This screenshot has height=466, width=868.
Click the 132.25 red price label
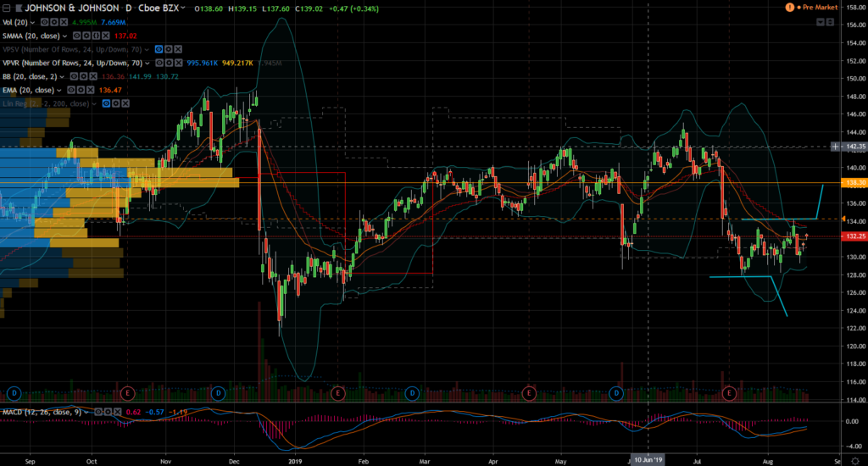click(x=854, y=236)
